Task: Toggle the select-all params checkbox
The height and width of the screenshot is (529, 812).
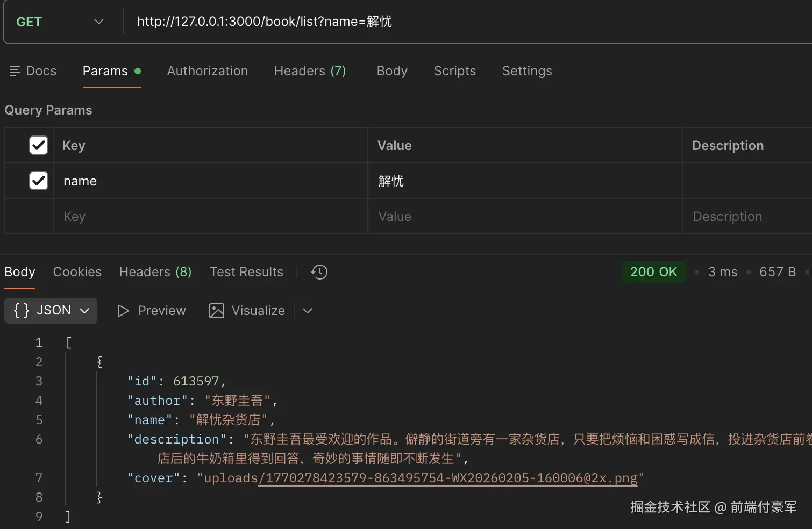Action: click(39, 145)
